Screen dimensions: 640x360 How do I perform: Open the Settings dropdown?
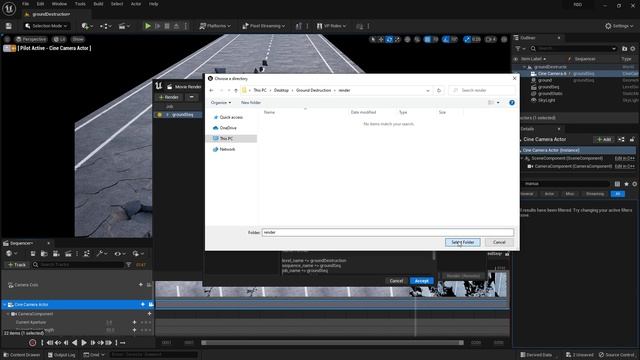pos(619,26)
